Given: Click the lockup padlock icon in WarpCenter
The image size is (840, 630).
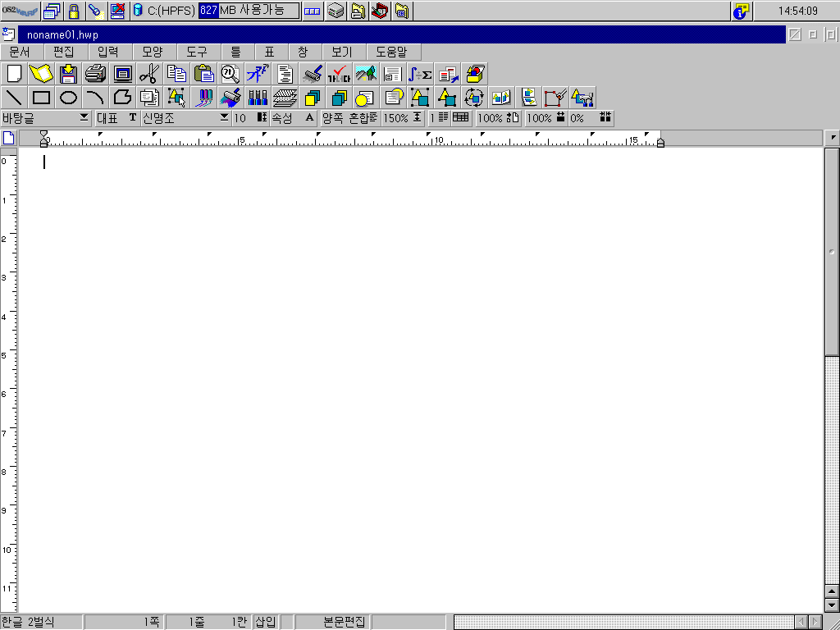Looking at the screenshot, I should (x=75, y=11).
